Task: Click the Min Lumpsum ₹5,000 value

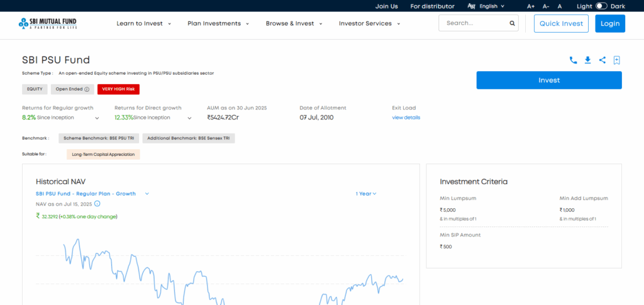Action: coord(448,210)
